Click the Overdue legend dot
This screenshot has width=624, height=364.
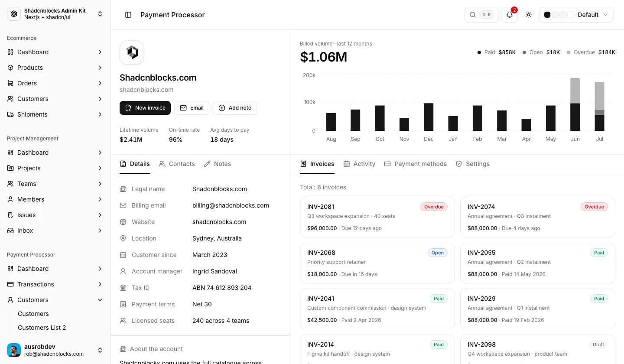click(569, 52)
